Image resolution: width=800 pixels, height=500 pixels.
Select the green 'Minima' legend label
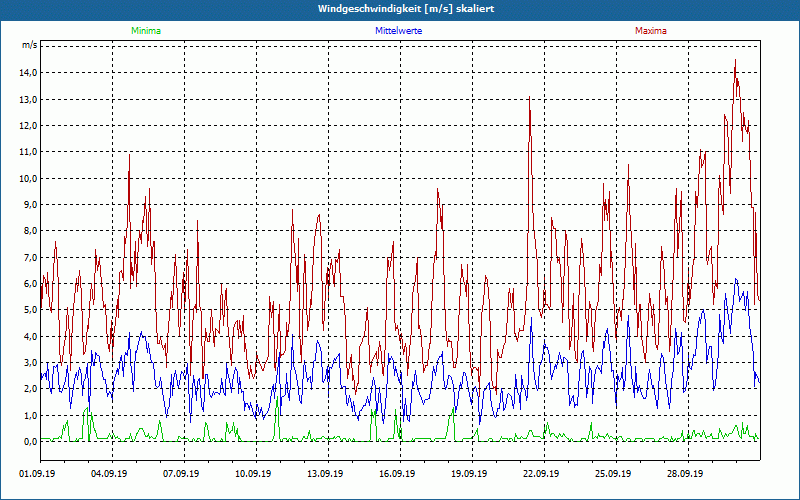tap(146, 31)
